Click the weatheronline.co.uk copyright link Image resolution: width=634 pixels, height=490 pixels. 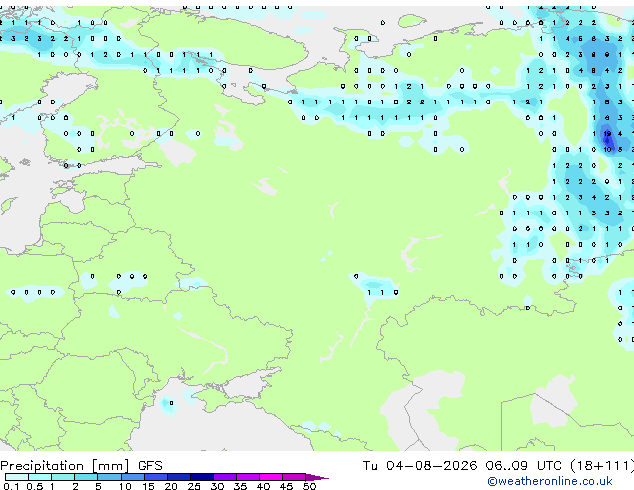(x=550, y=481)
